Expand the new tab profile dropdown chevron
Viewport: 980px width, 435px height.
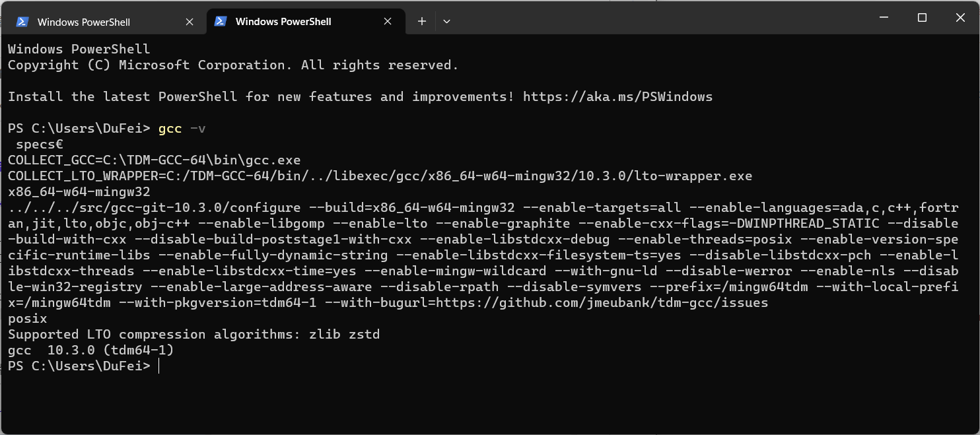(447, 22)
